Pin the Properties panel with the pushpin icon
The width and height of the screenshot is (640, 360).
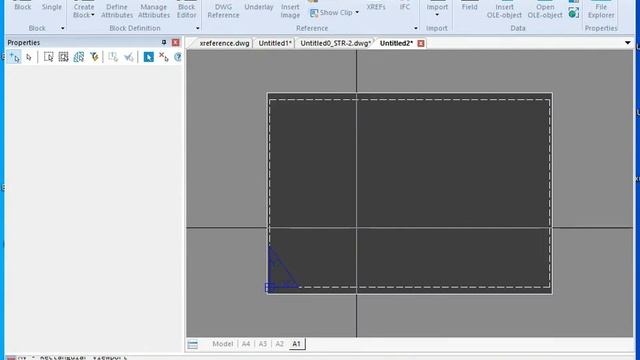coord(164,42)
